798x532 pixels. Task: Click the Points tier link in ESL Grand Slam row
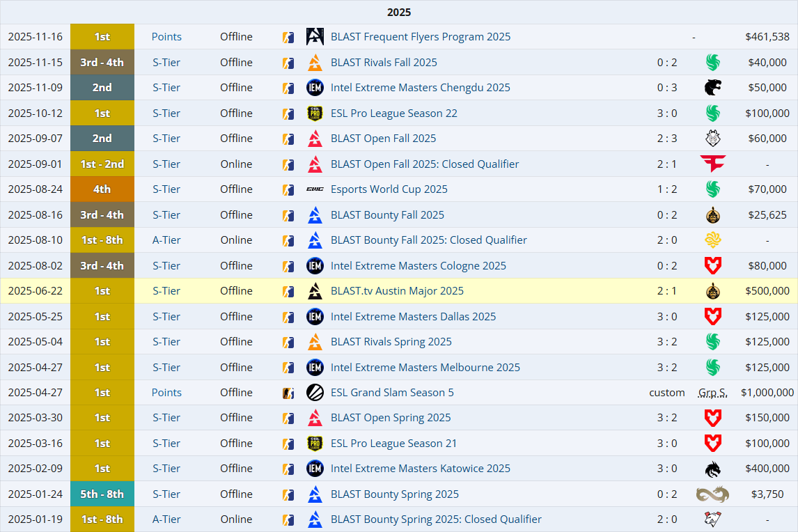pyautogui.click(x=166, y=393)
